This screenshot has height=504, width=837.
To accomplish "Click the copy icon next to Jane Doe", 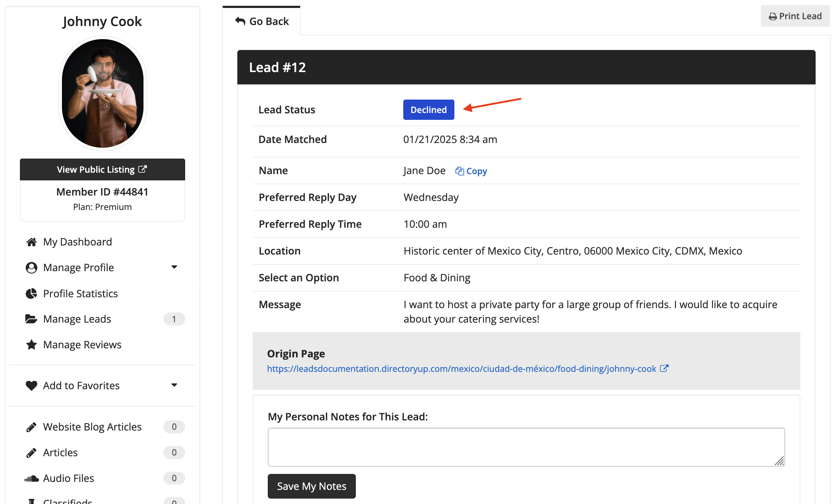I will (x=459, y=171).
